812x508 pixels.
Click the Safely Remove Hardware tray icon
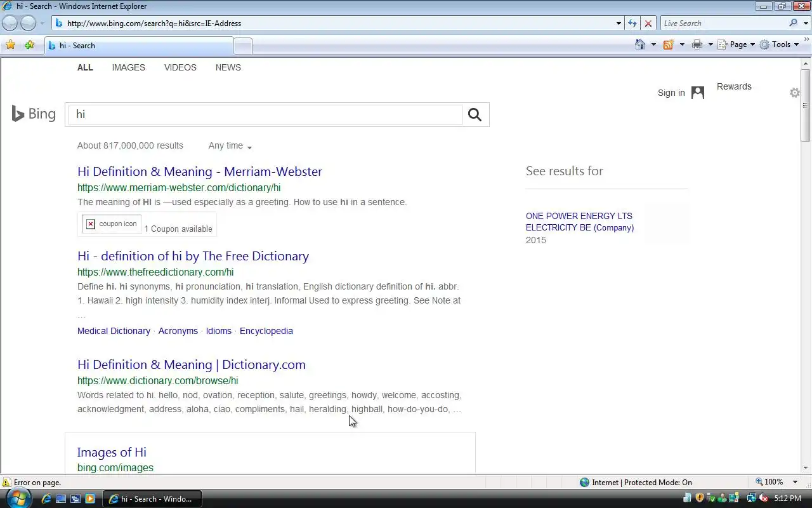click(712, 498)
